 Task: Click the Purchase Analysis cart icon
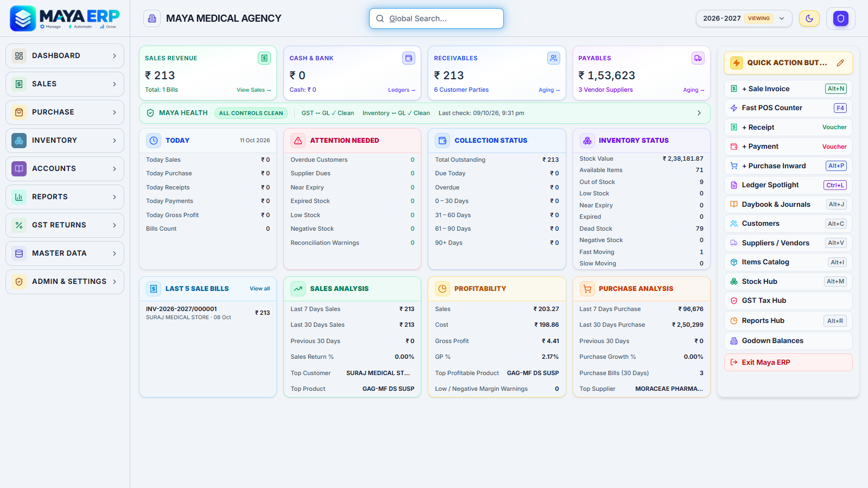point(587,289)
